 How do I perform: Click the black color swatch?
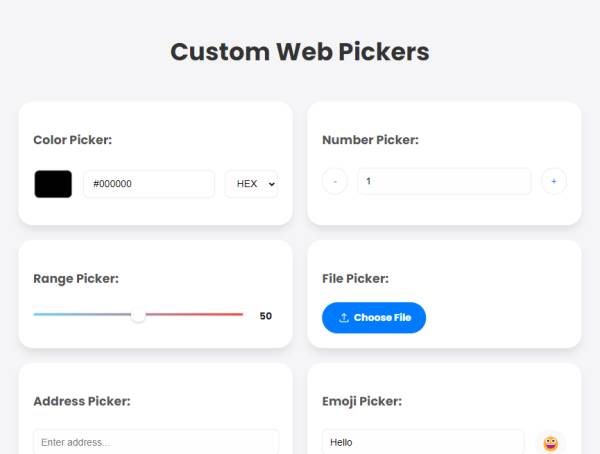53,184
